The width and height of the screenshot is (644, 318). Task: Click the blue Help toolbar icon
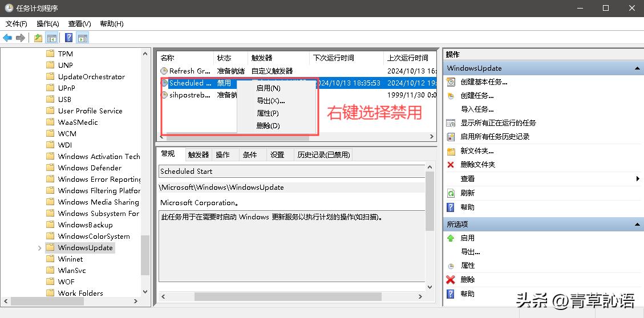pos(69,38)
